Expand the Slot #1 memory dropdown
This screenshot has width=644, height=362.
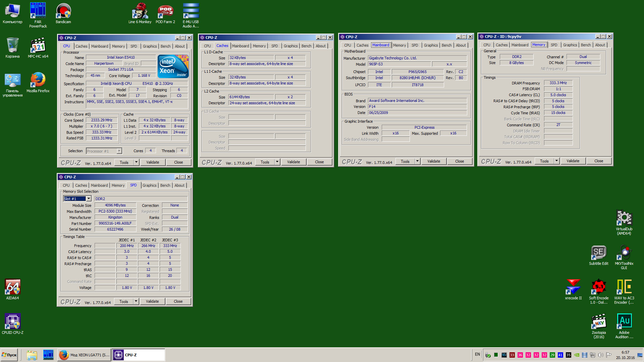tap(89, 199)
